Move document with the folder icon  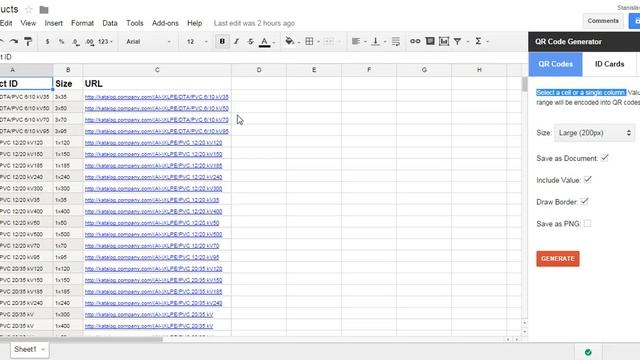pyautogui.click(x=44, y=9)
